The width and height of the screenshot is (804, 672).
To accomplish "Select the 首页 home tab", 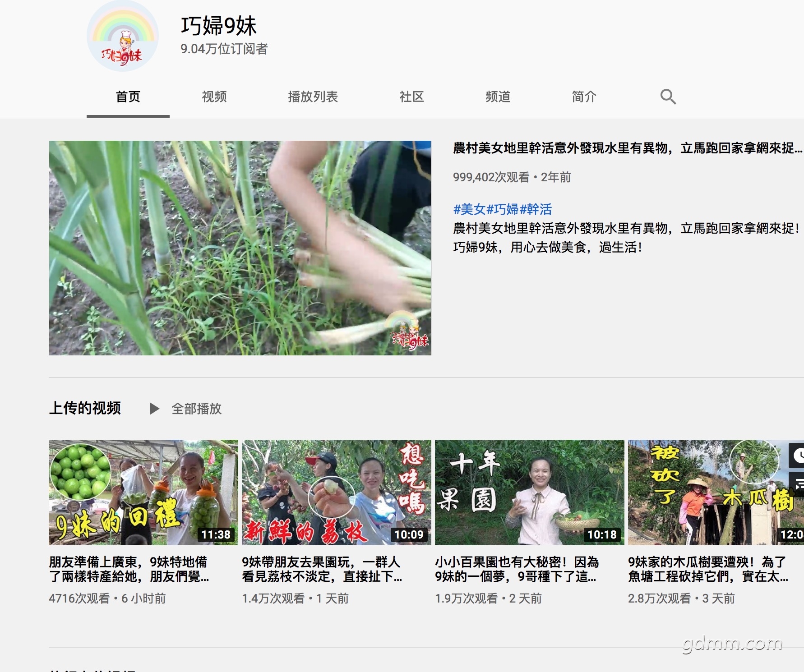I will coord(128,97).
